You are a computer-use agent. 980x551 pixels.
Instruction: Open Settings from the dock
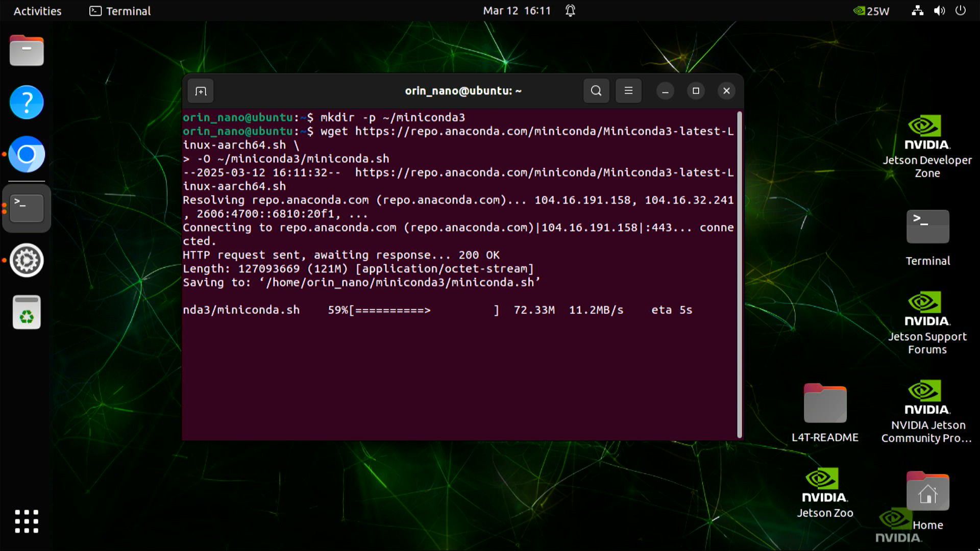tap(27, 260)
